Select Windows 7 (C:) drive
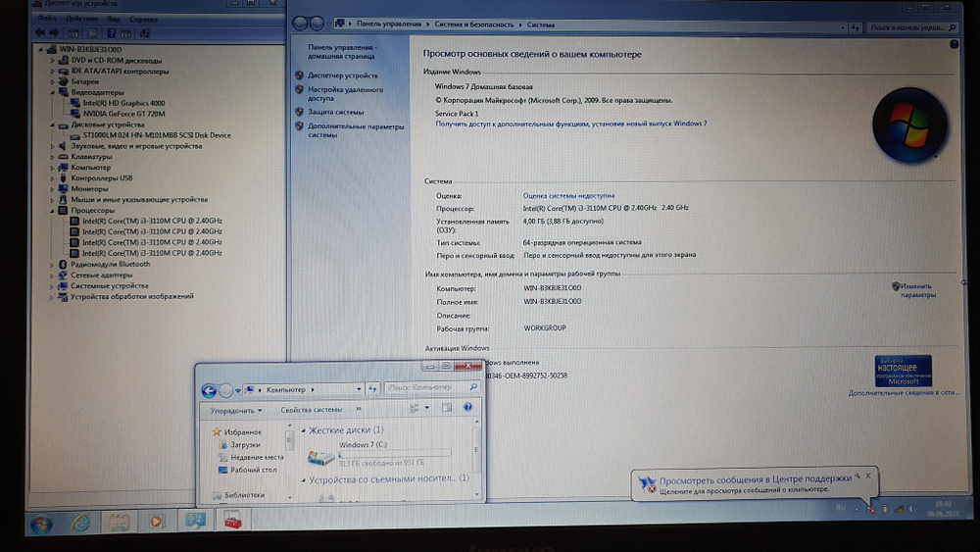Screen dimensions: 980x552 tap(379, 453)
